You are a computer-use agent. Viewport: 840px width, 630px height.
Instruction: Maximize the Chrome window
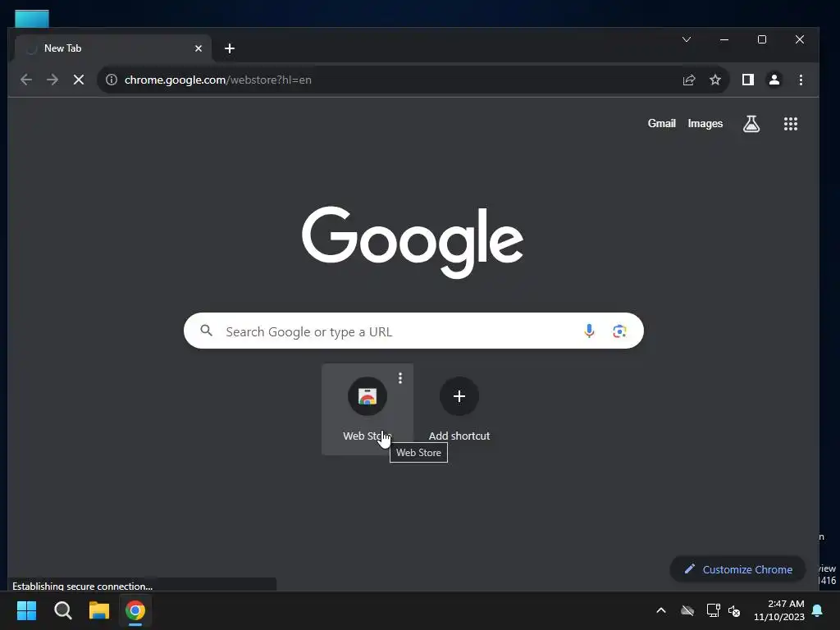click(x=762, y=39)
